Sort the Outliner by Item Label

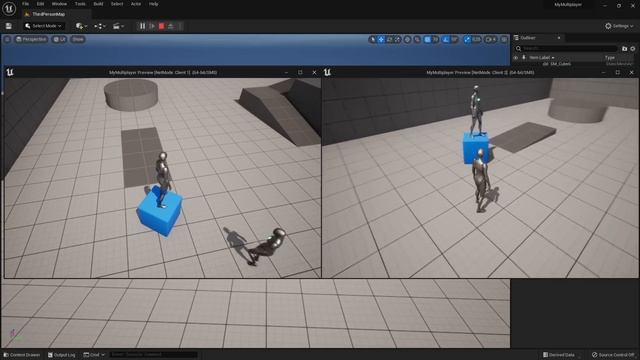[x=542, y=58]
